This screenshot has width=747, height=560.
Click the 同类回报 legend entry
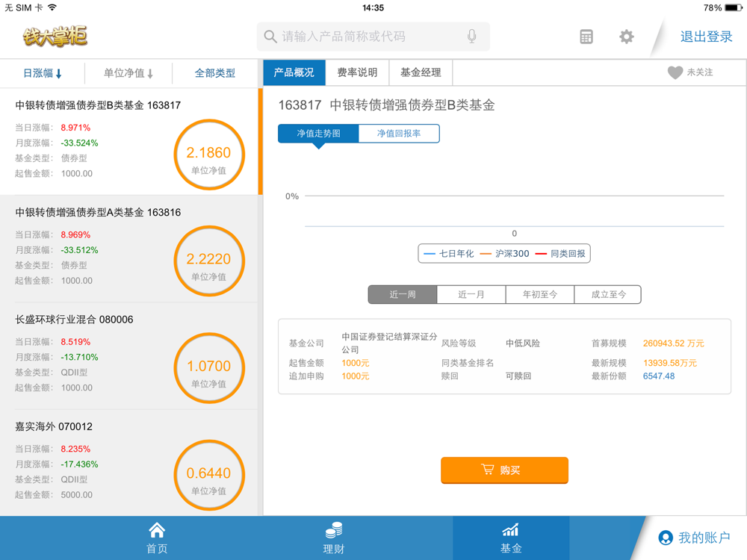[x=560, y=254]
